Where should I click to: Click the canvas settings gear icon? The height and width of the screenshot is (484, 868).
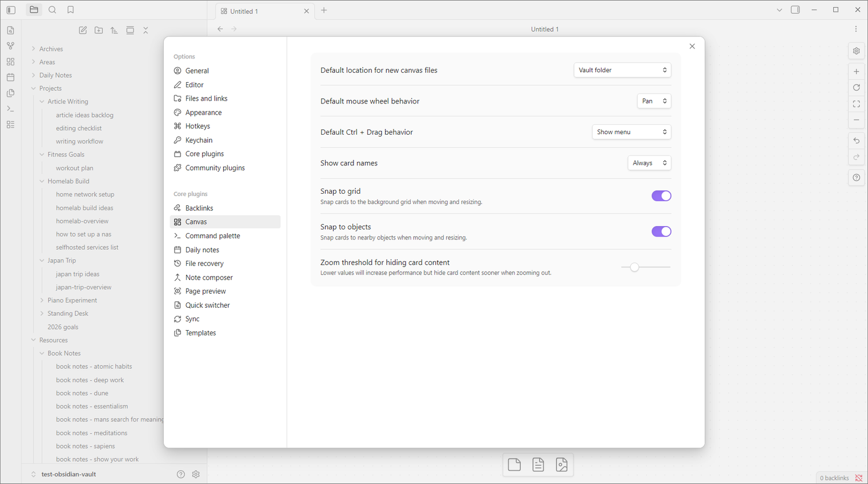(x=856, y=51)
